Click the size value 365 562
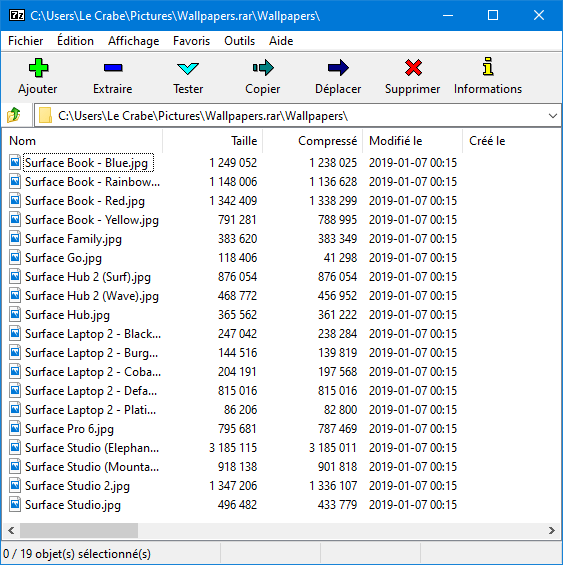 pyautogui.click(x=238, y=315)
